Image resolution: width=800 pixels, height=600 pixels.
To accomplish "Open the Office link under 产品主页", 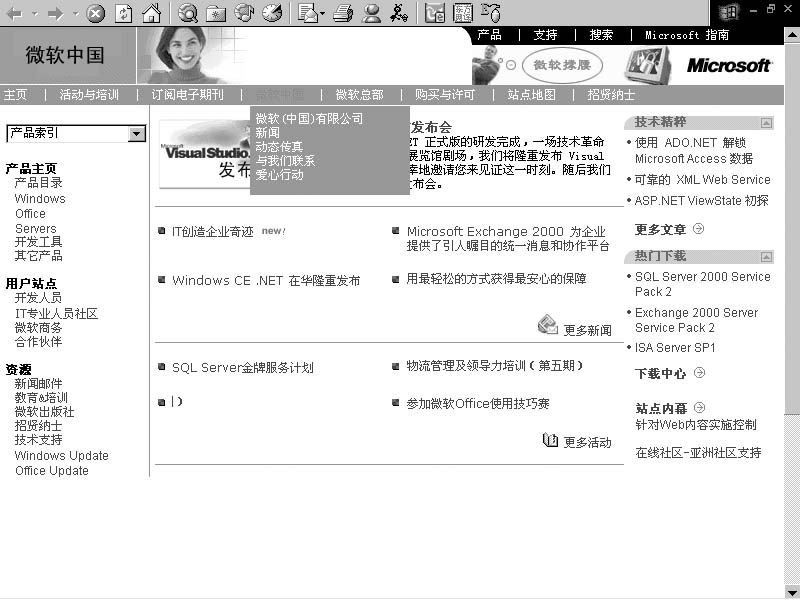I will [x=30, y=214].
